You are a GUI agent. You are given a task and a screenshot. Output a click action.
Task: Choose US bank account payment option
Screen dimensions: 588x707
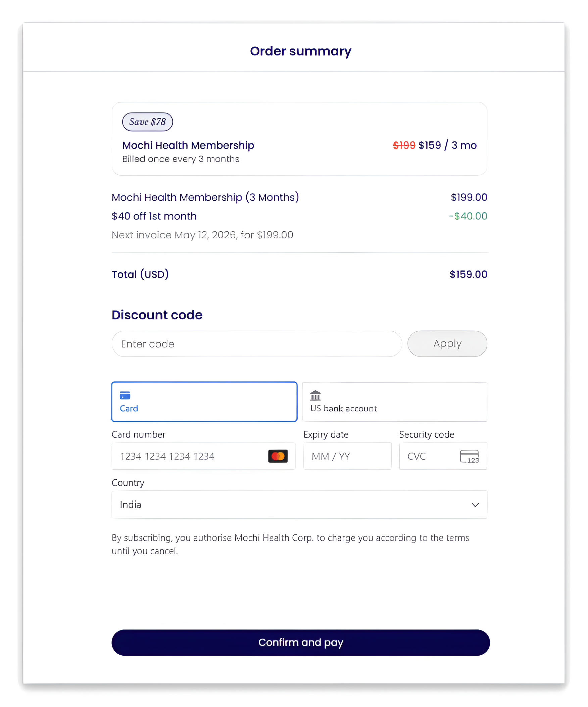click(x=394, y=402)
